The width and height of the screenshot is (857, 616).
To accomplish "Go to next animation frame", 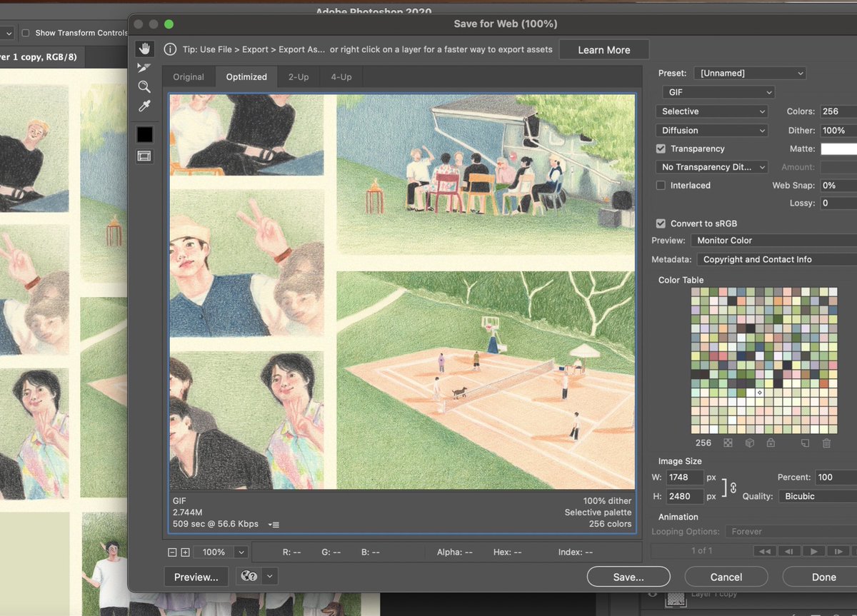I will click(838, 551).
